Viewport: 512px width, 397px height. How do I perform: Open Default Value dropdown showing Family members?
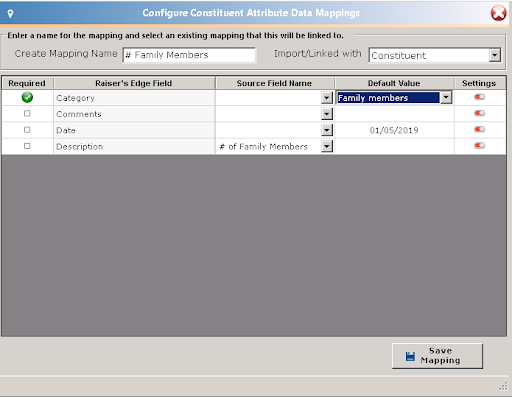click(x=446, y=98)
